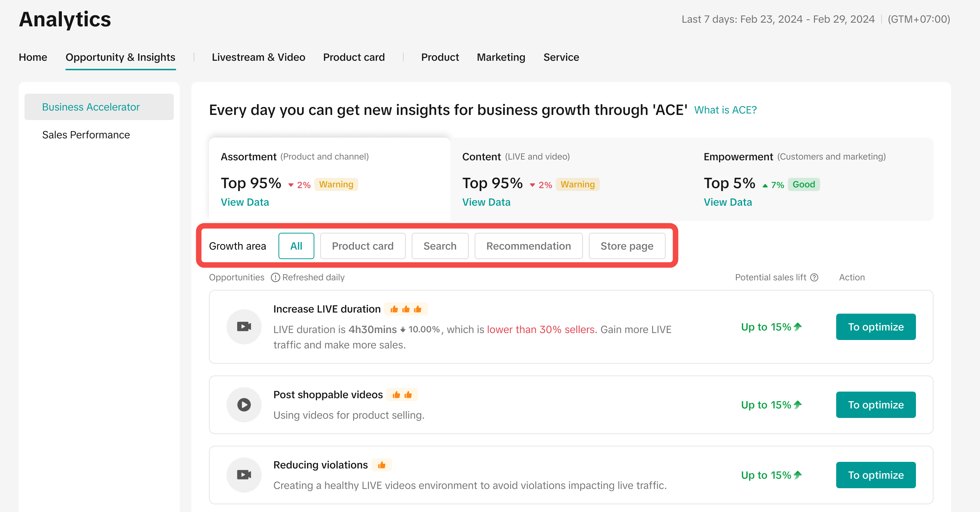Viewport: 980px width, 512px height.
Task: Click the Post shoppable videos play icon
Action: coord(244,404)
